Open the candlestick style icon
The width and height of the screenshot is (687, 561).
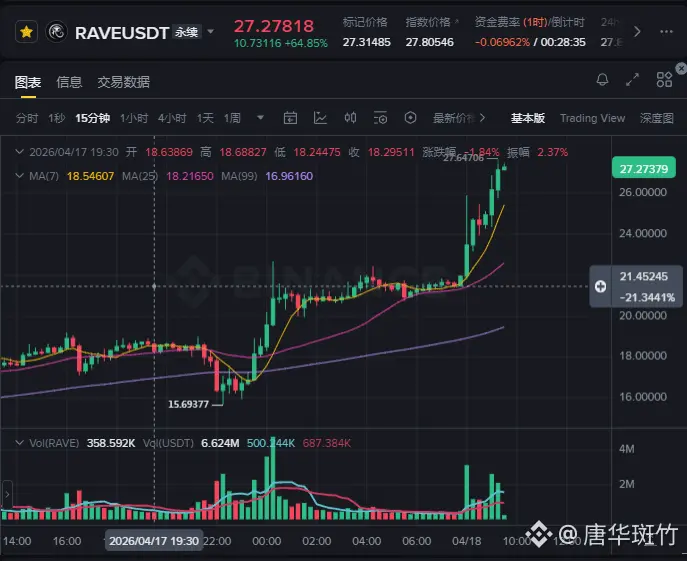click(350, 117)
